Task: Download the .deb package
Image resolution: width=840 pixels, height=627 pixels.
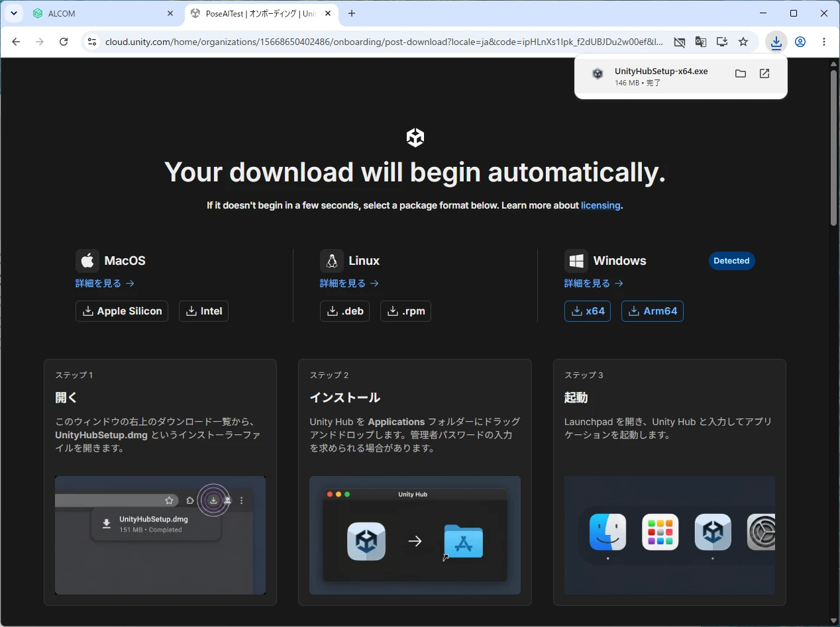Action: [344, 311]
